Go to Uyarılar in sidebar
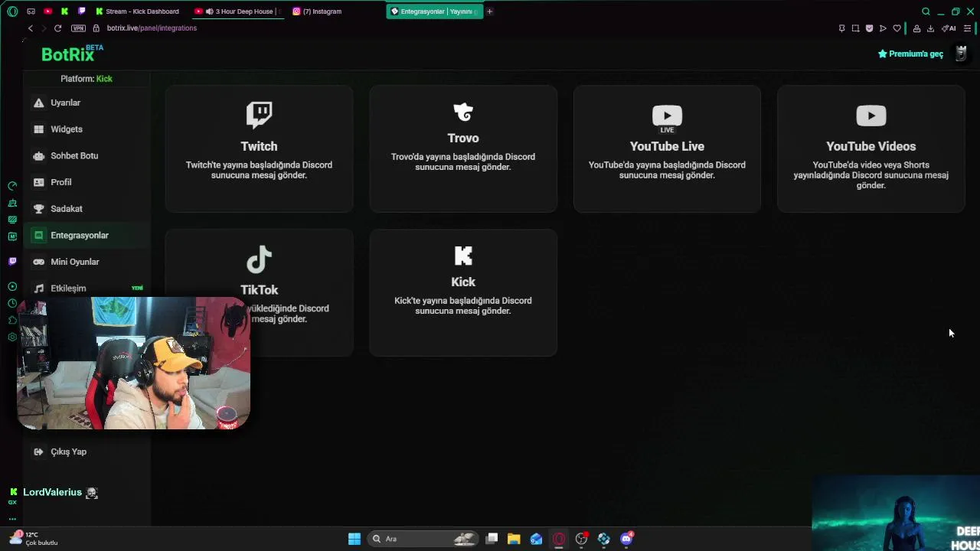Viewport: 980px width, 551px height. (86, 103)
